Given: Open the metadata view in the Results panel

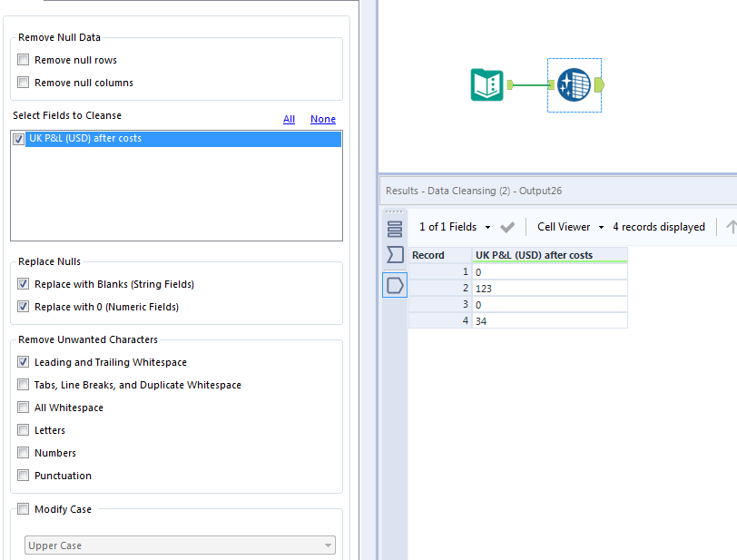Looking at the screenshot, I should tap(395, 255).
